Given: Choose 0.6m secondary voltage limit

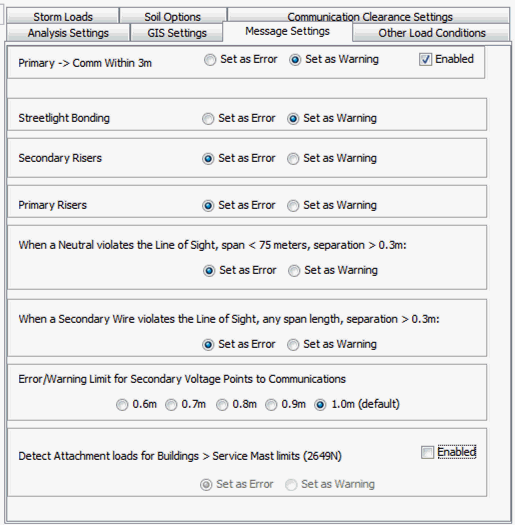Looking at the screenshot, I should pos(122,405).
